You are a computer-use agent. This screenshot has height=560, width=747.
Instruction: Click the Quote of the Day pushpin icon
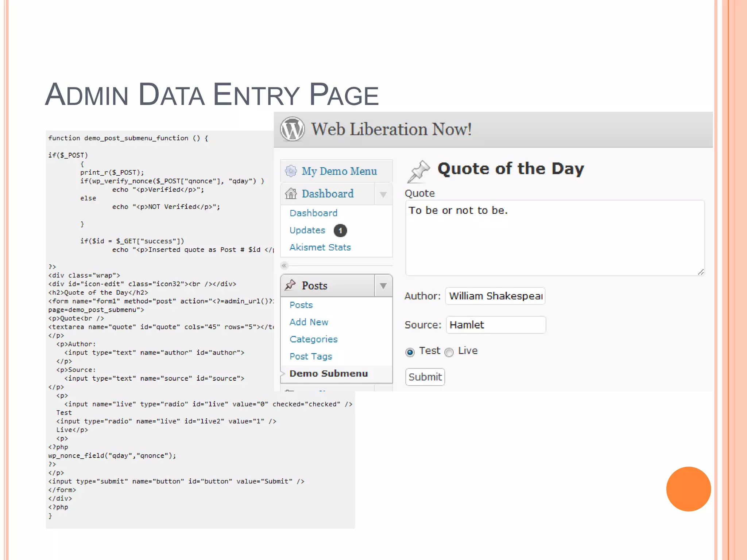pyautogui.click(x=418, y=171)
